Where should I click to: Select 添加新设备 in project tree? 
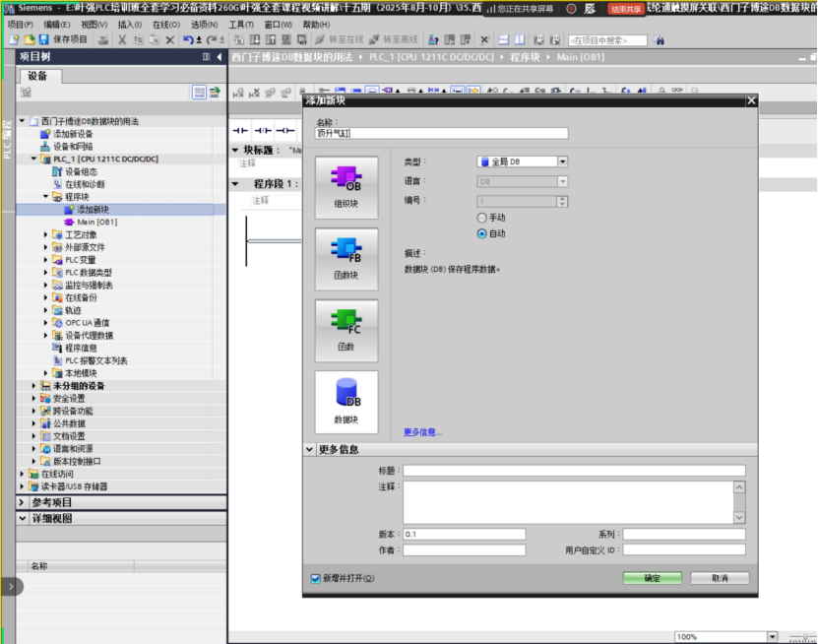[73, 134]
